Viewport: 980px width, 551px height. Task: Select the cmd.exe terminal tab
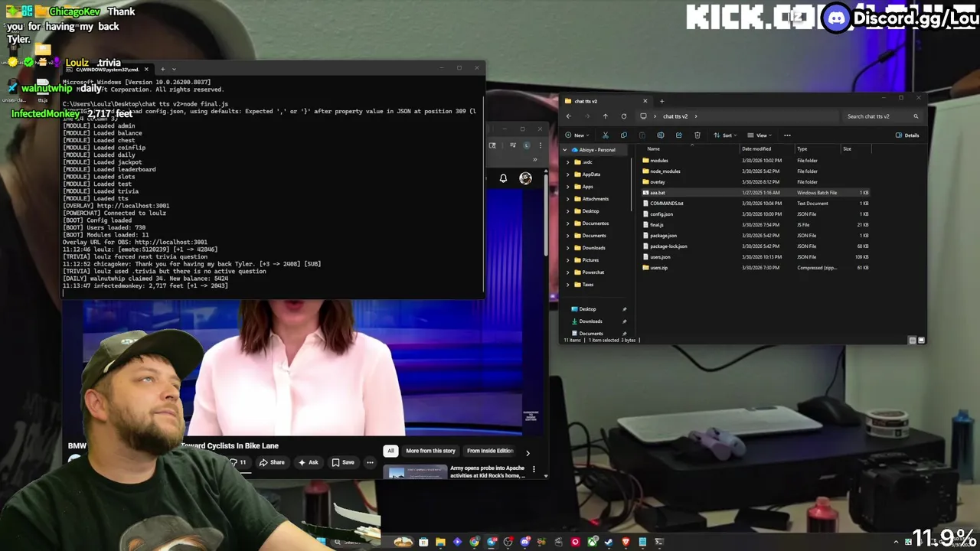pos(107,69)
